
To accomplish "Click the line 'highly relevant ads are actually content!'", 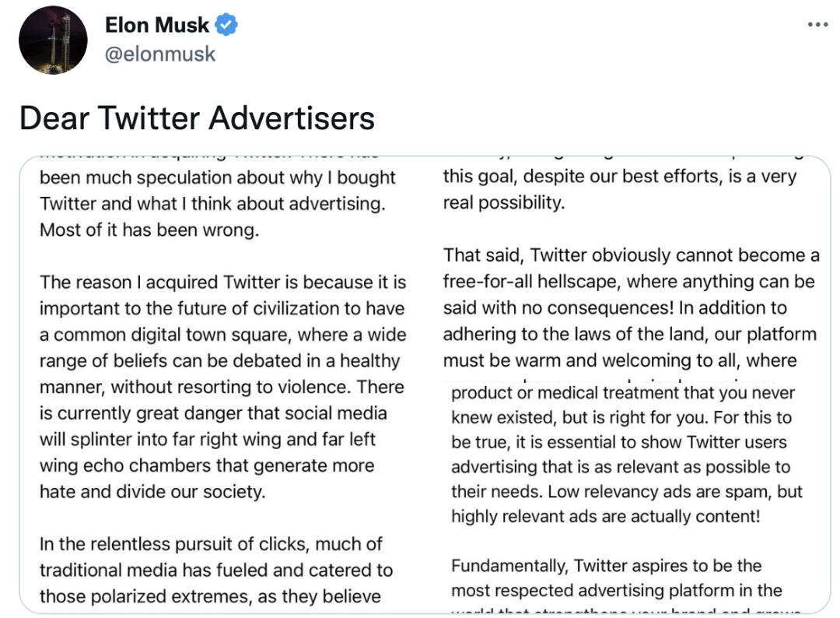I will (605, 516).
